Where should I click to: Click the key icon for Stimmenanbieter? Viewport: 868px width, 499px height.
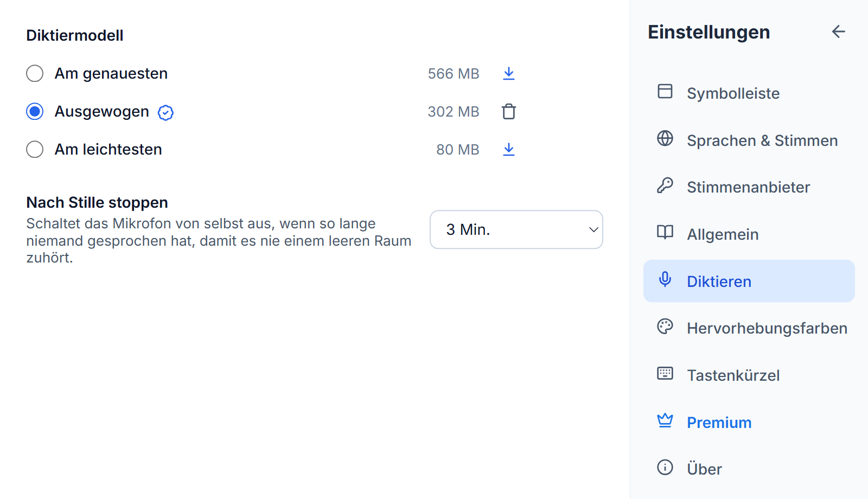[x=665, y=185]
